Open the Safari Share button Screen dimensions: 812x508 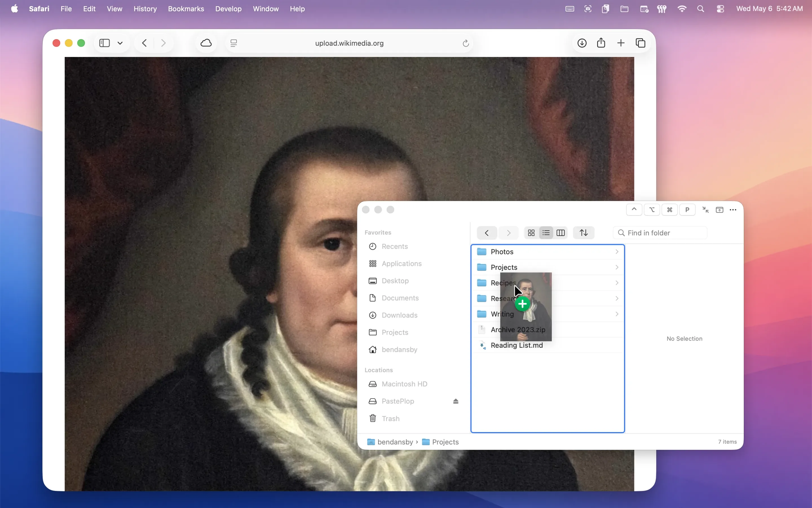click(601, 43)
